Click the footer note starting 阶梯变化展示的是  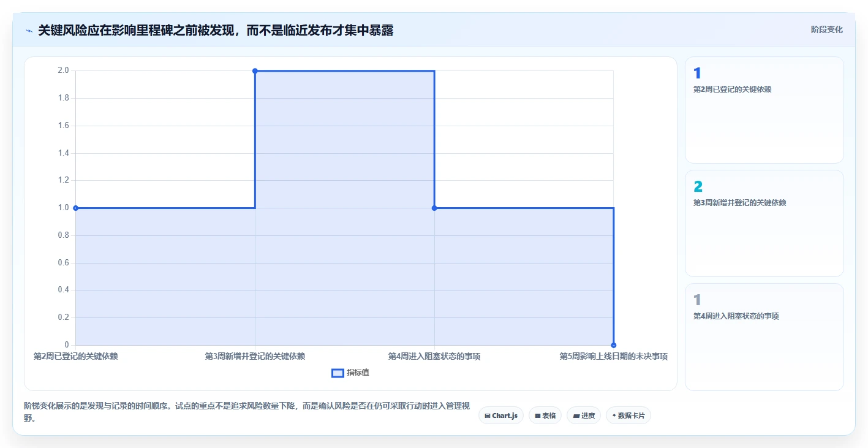tap(247, 412)
